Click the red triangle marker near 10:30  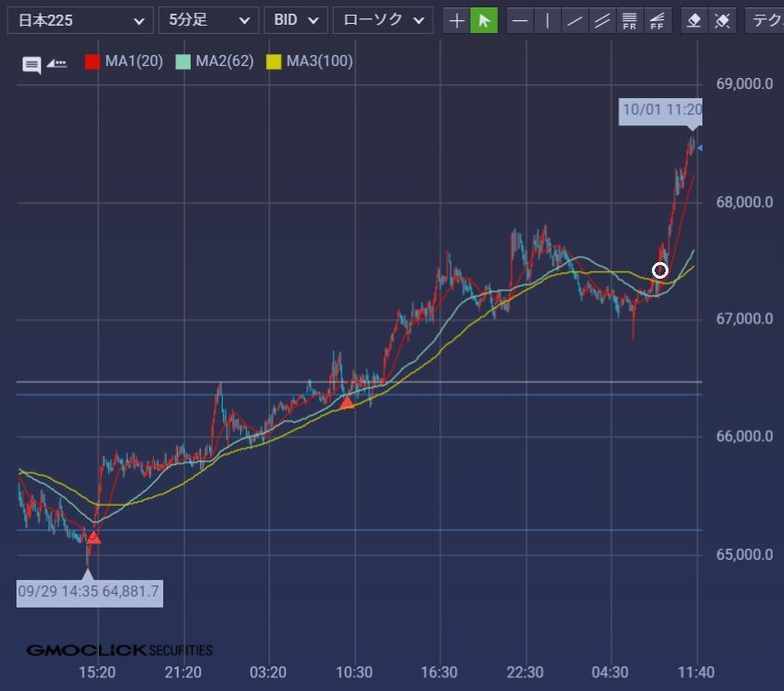[x=347, y=402]
